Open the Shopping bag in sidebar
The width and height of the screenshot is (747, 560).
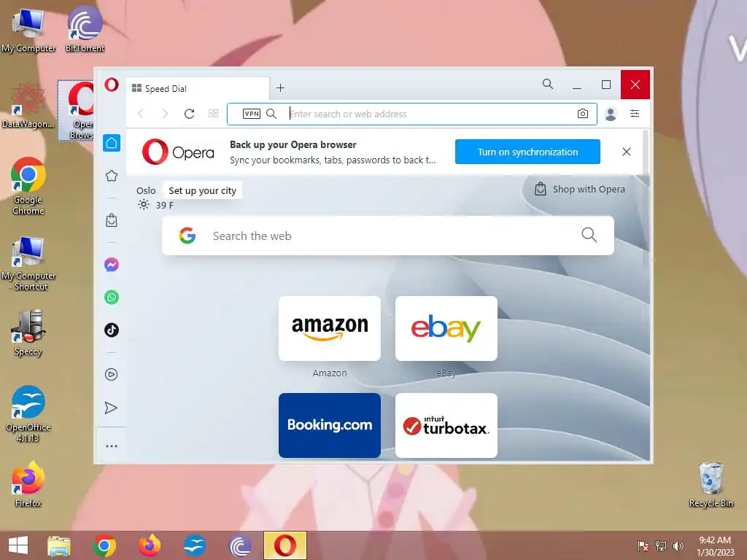112,220
